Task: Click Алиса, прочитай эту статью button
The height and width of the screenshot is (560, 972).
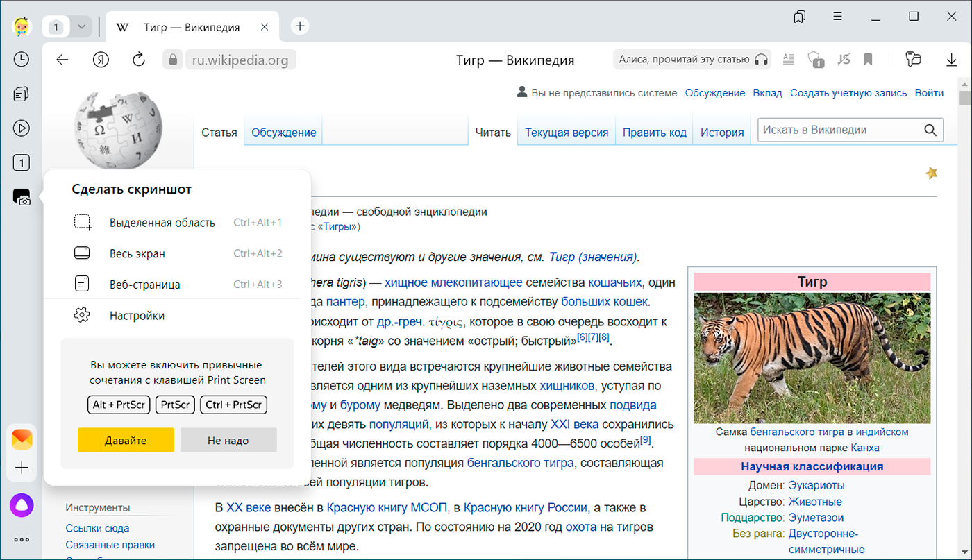Action: (692, 60)
